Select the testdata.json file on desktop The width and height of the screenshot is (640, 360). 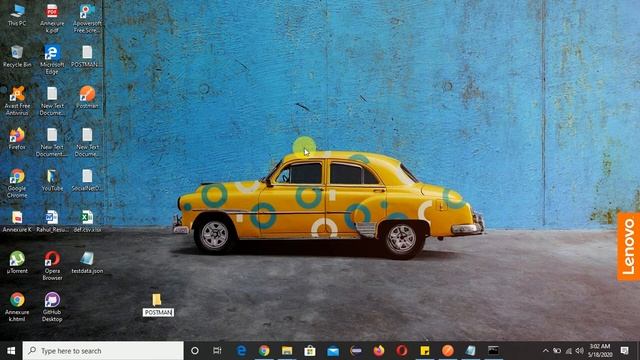pos(87,262)
